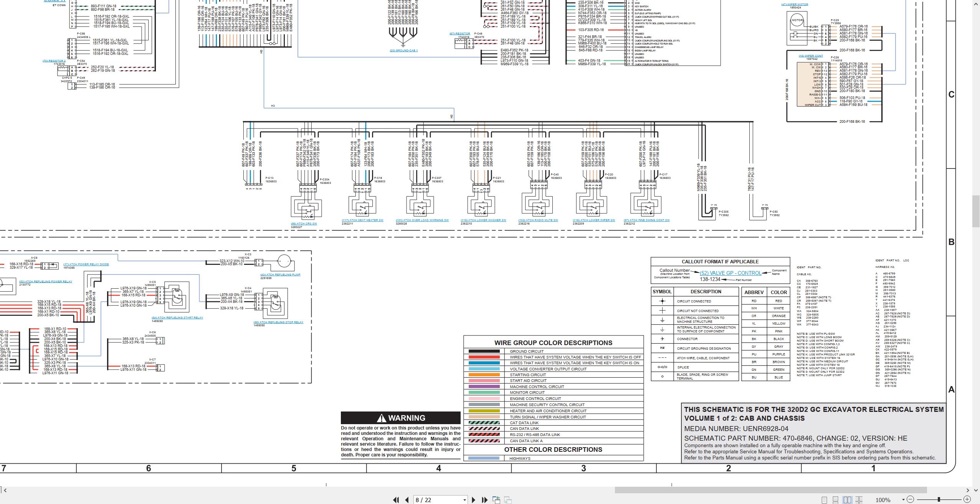Click the vertical scrollbar thumb

coord(977,212)
